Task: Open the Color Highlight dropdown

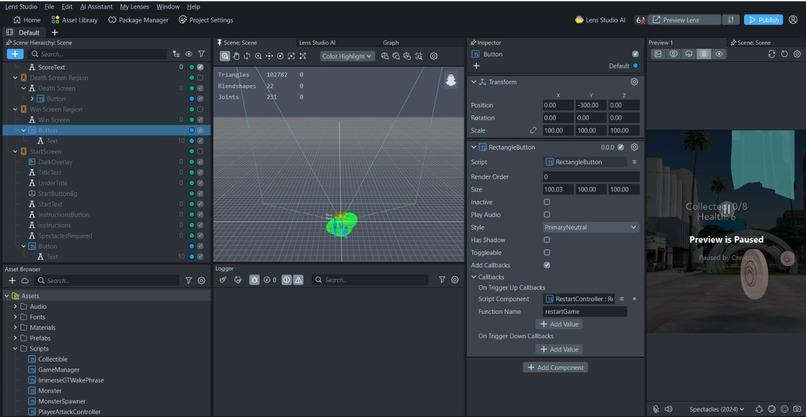Action: (x=347, y=56)
